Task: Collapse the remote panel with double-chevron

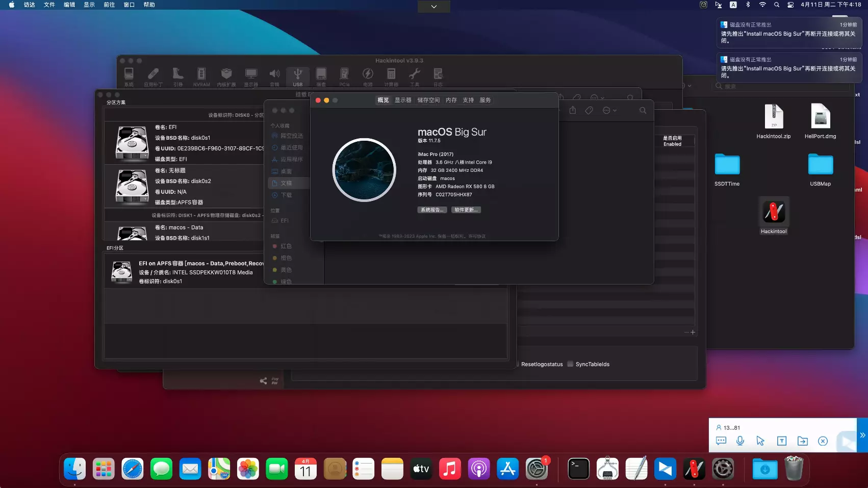Action: click(862, 435)
